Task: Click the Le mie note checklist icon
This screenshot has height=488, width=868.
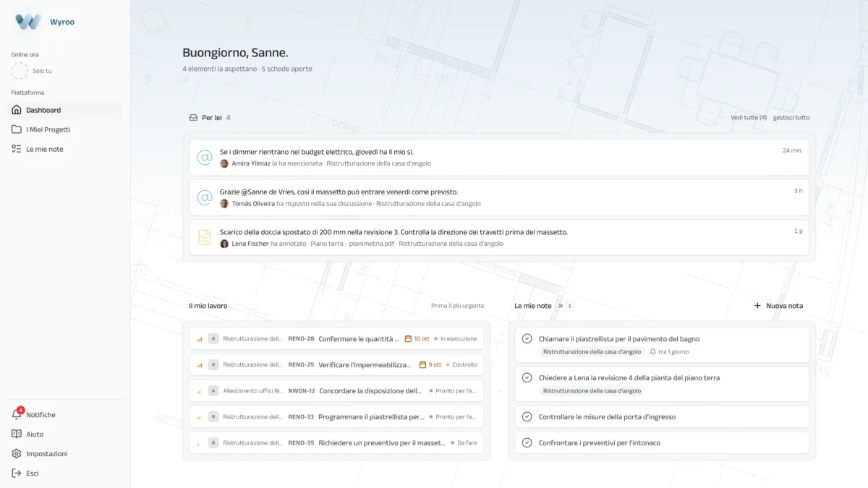Action: click(x=17, y=149)
